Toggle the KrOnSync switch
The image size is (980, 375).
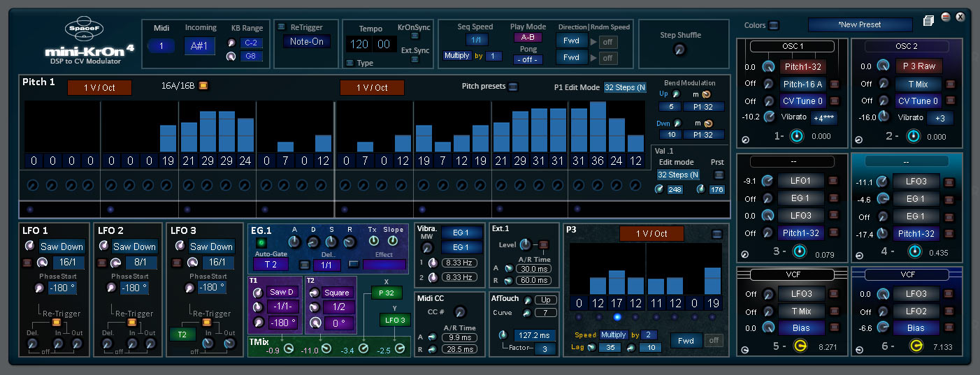pos(415,36)
